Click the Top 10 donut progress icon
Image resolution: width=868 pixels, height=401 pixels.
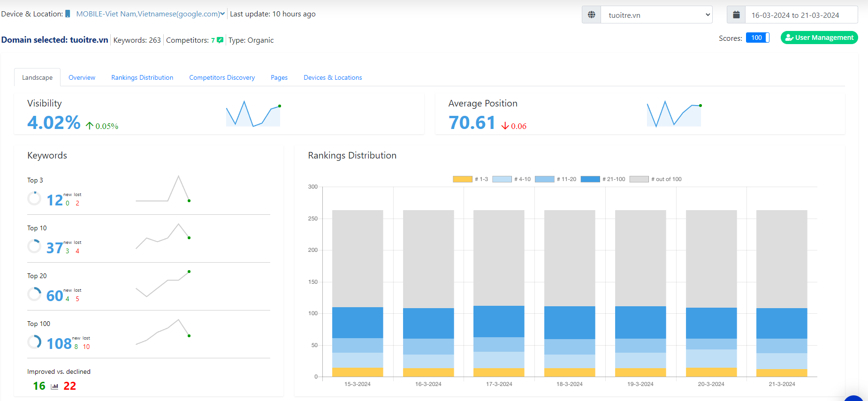(34, 246)
